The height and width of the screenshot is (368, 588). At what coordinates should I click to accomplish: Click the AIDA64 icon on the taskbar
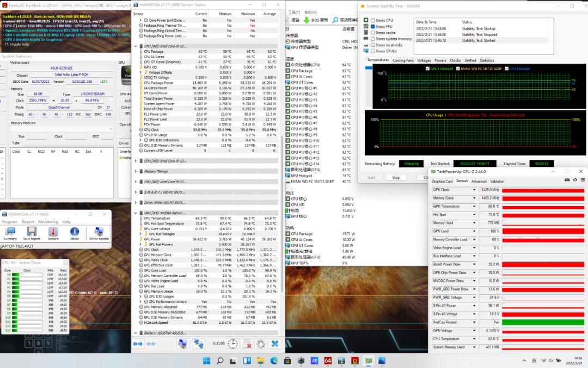click(x=328, y=361)
